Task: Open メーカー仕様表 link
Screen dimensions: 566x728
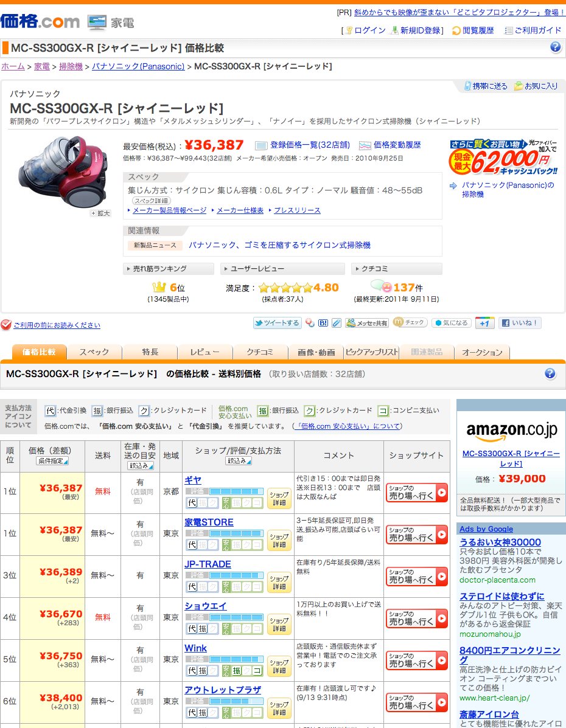Action: tap(240, 210)
